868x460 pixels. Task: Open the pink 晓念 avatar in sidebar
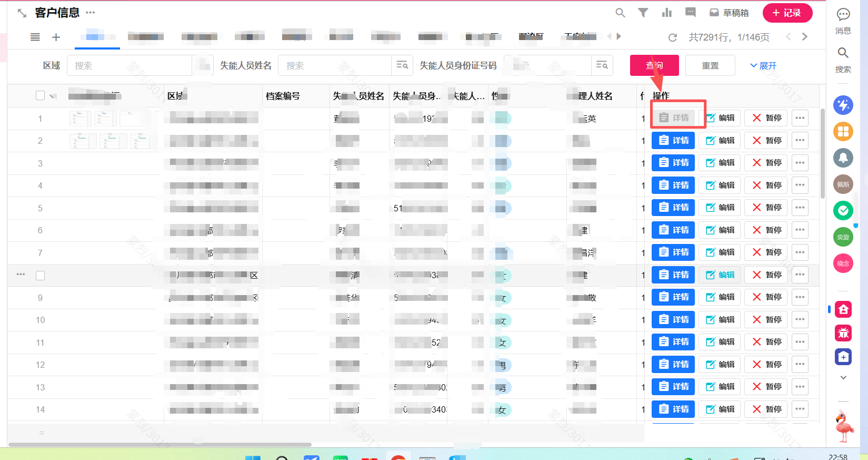[843, 263]
